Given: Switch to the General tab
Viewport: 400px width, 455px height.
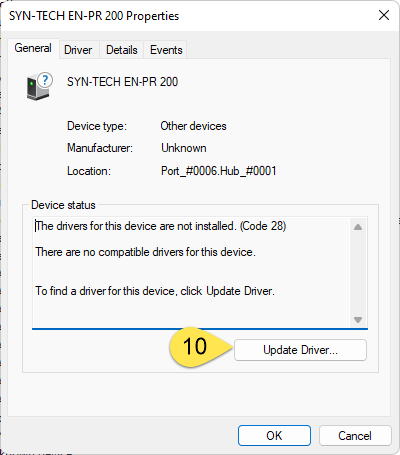Looking at the screenshot, I should (33, 48).
